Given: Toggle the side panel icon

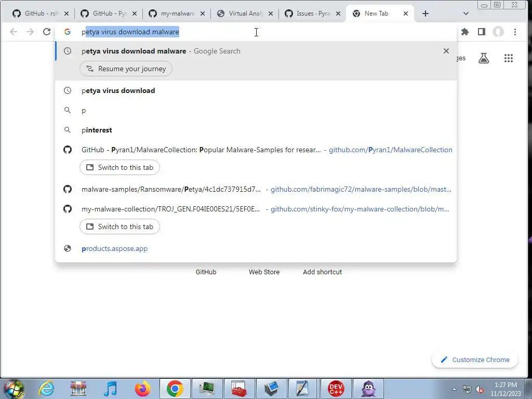Looking at the screenshot, I should [x=482, y=32].
